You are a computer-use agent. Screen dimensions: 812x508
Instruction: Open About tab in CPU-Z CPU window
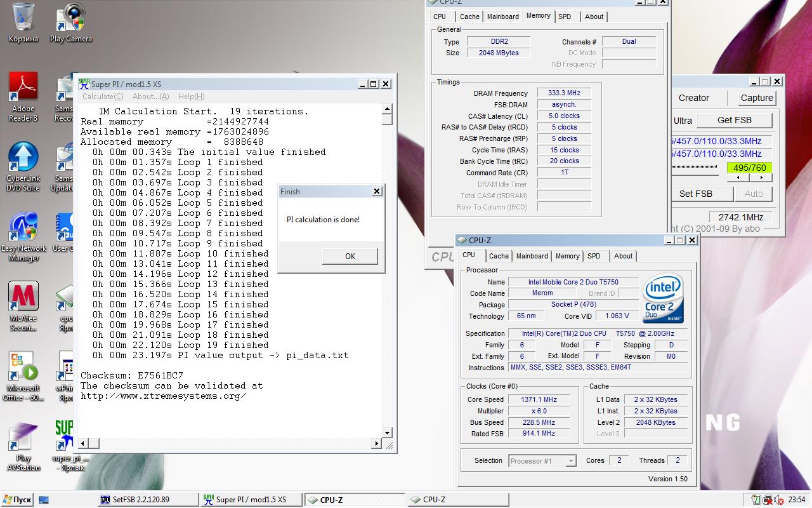click(623, 256)
